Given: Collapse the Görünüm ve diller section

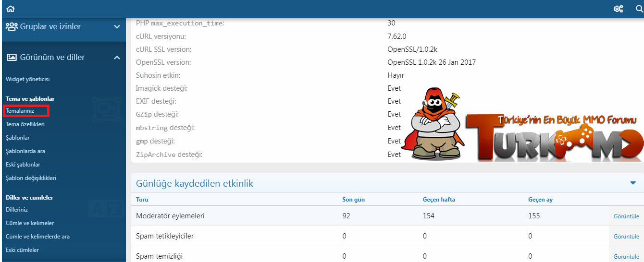Looking at the screenshot, I should tap(117, 58).
